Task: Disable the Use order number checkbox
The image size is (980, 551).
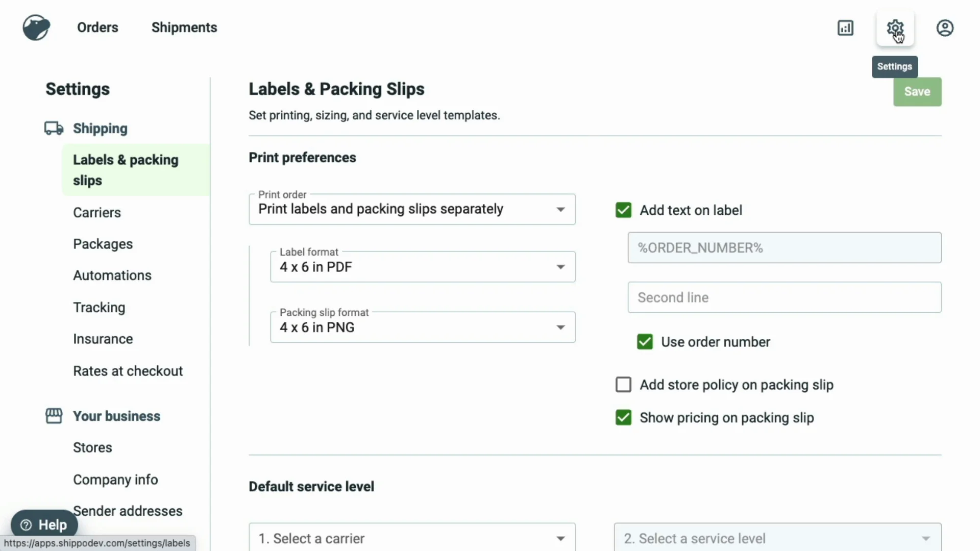Action: [645, 342]
